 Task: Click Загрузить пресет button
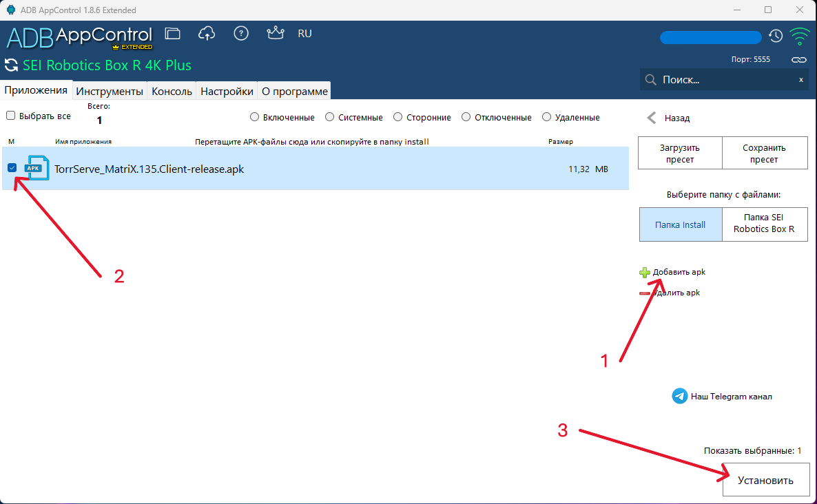680,154
